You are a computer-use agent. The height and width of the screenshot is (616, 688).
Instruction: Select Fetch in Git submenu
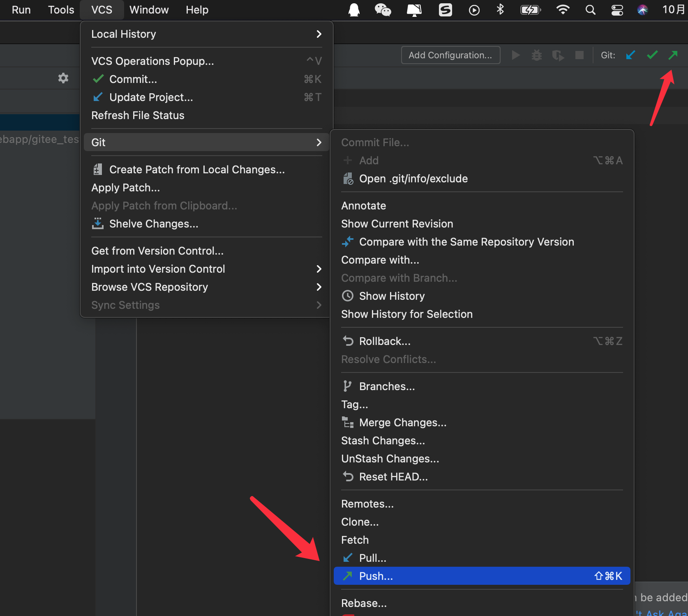click(482, 540)
